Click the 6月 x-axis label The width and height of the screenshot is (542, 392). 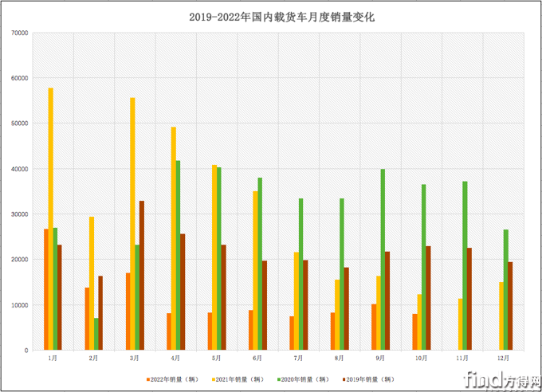257,358
